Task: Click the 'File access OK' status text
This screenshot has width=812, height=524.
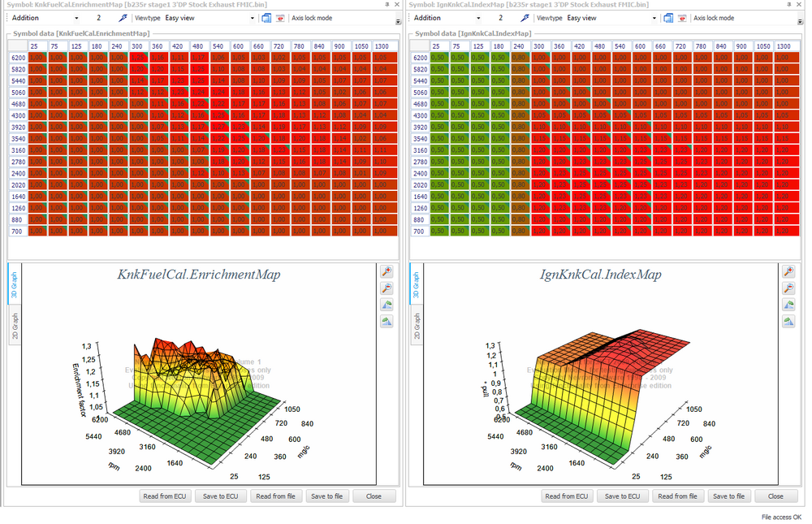Action: point(781,518)
